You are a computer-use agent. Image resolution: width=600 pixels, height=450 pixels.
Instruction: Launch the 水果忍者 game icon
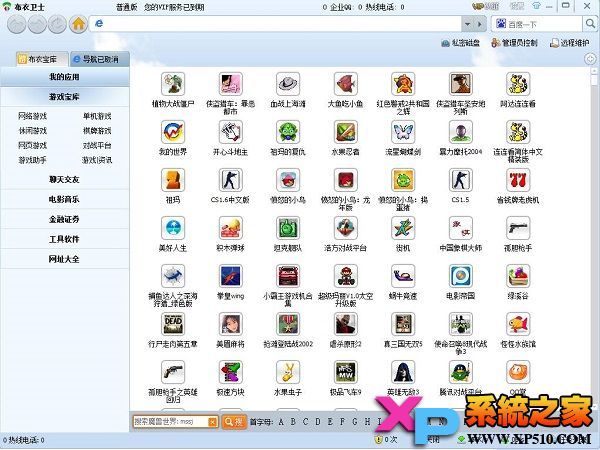tap(346, 132)
